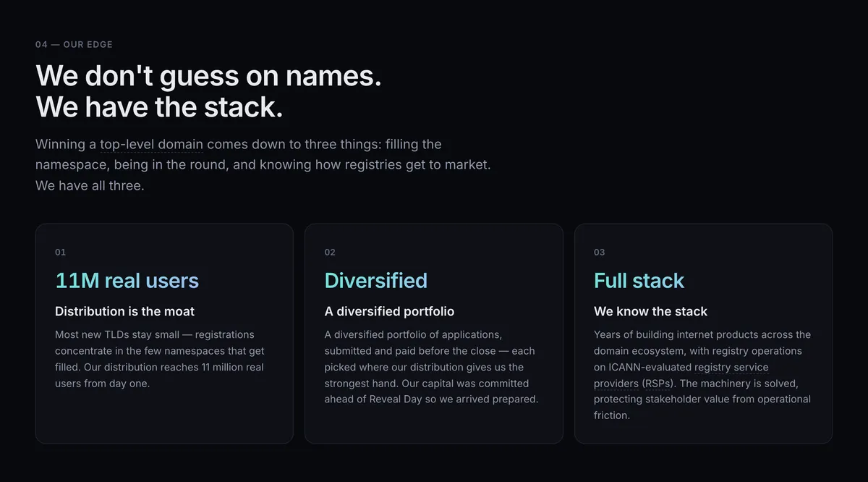The height and width of the screenshot is (482, 868).
Task: Click the "02" number on second card
Action: click(x=330, y=252)
